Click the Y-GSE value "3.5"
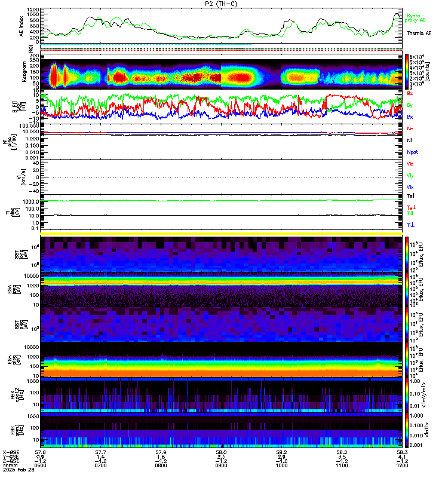Image resolution: width=448 pixels, height=478 pixels. pyautogui.click(x=342, y=456)
